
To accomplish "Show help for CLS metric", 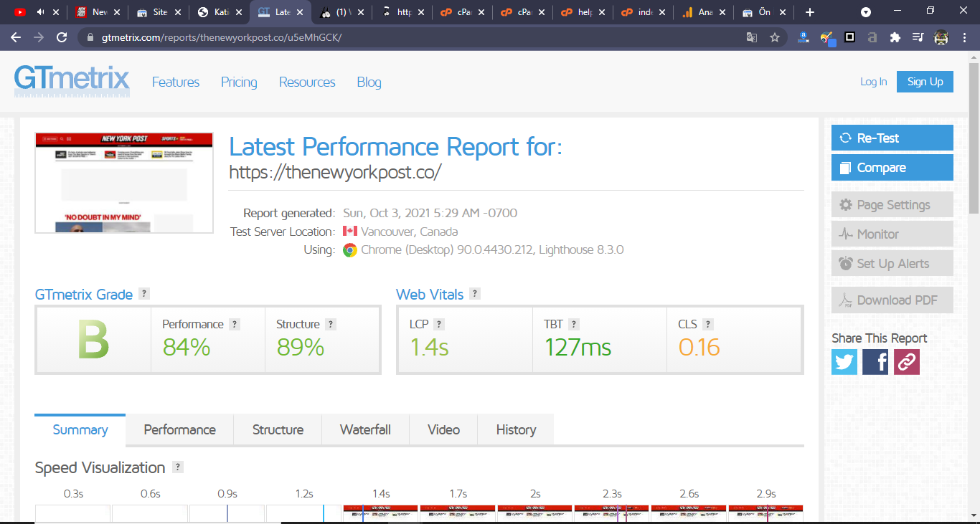I will (708, 324).
